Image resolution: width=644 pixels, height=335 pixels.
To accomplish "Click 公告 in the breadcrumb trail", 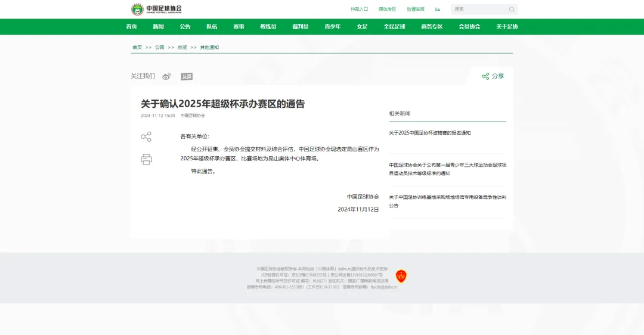I will pyautogui.click(x=160, y=47).
